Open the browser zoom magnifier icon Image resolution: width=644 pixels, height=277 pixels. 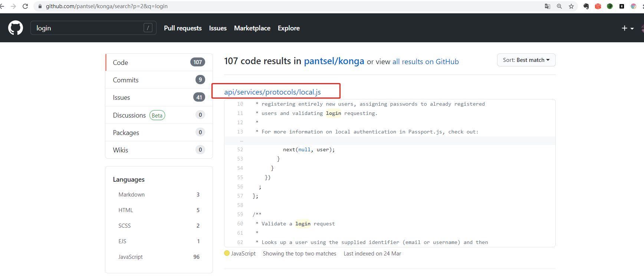point(559,6)
